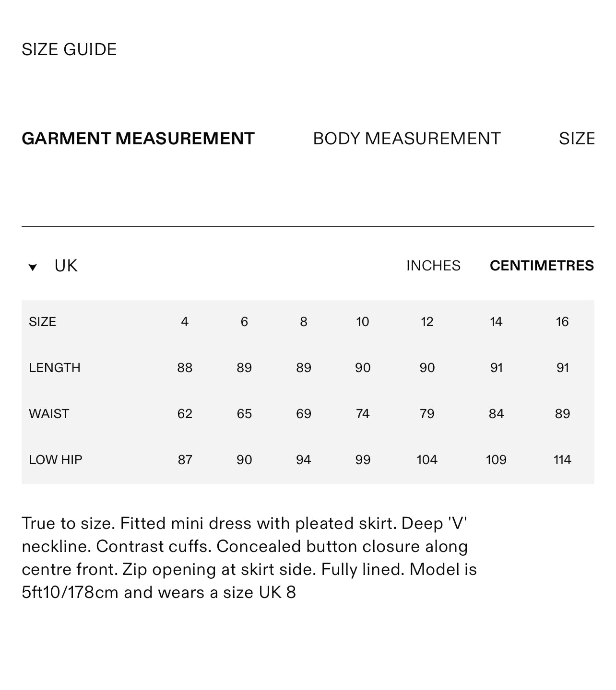This screenshot has height=690, width=616.
Task: Select size 12 column header
Action: 427,322
